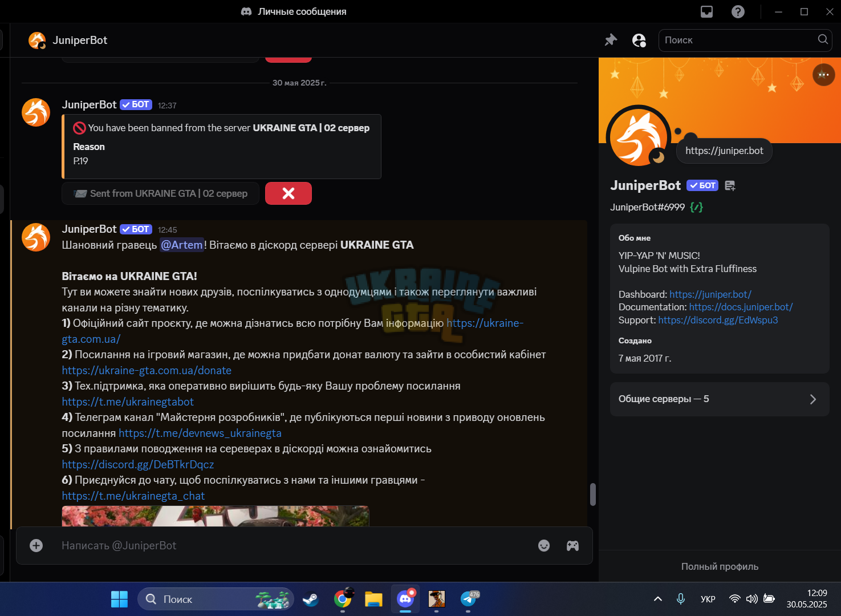
Task: Show pinned messages via pin icon
Action: (x=611, y=40)
